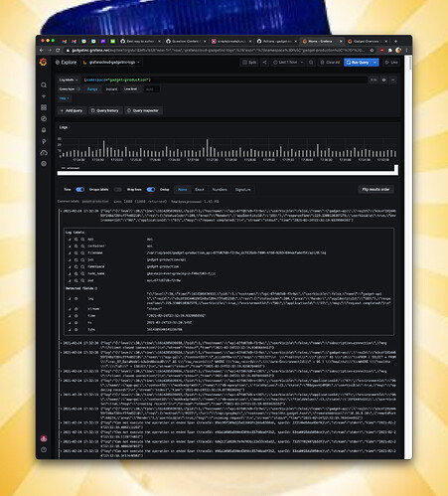The width and height of the screenshot is (448, 496).
Task: Click the zoom out time range icon
Action: coord(311,63)
